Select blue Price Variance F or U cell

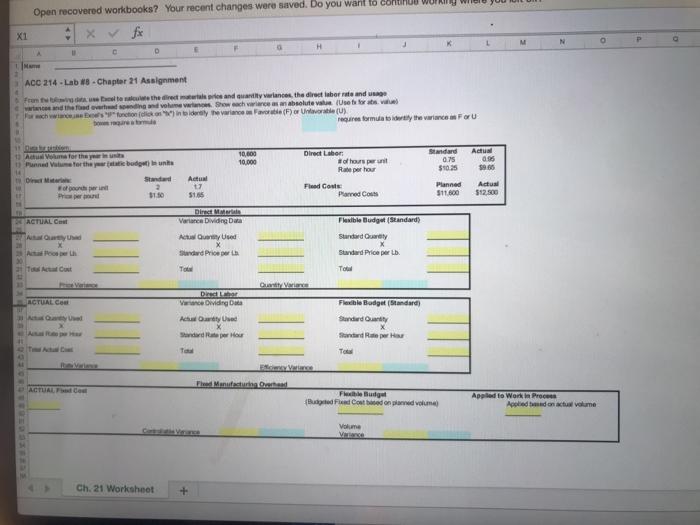pos(199,284)
